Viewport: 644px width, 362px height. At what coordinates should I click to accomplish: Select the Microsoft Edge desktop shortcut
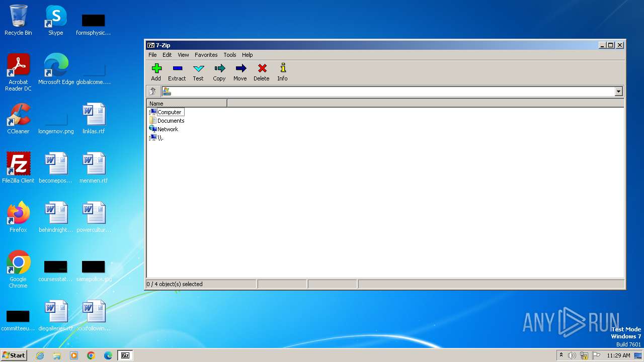point(56,69)
